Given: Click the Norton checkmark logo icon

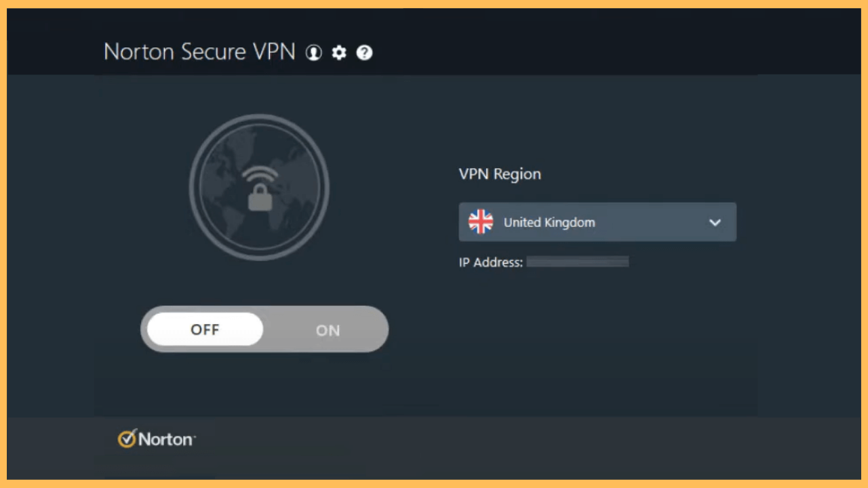Looking at the screenshot, I should pos(127,439).
